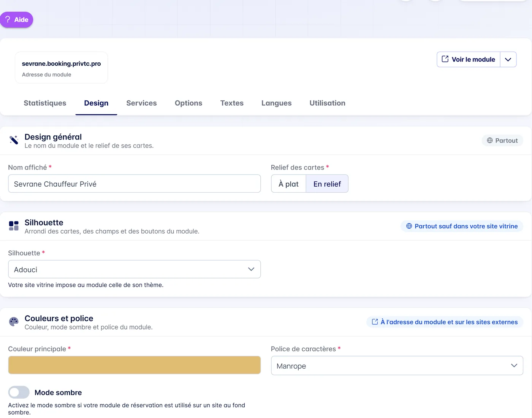The width and height of the screenshot is (532, 418).
Task: Click the Design général heading
Action: pos(53,137)
